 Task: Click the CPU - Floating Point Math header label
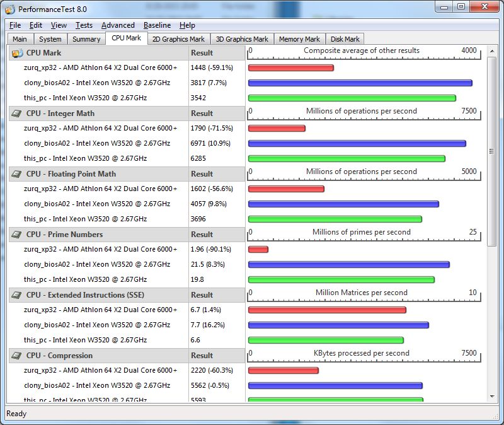coord(71,174)
